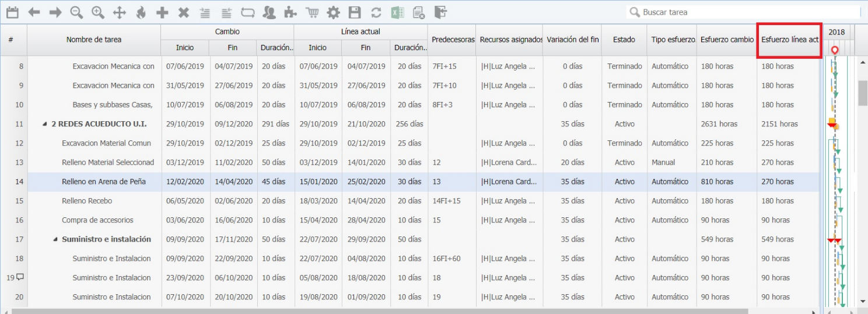Click predecessor cell 16FI+60
Screen dimensions: 868x314
[452, 259]
